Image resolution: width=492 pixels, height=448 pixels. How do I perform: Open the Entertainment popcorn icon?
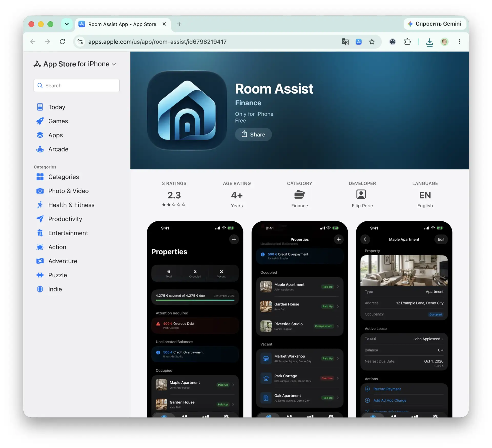click(x=40, y=233)
